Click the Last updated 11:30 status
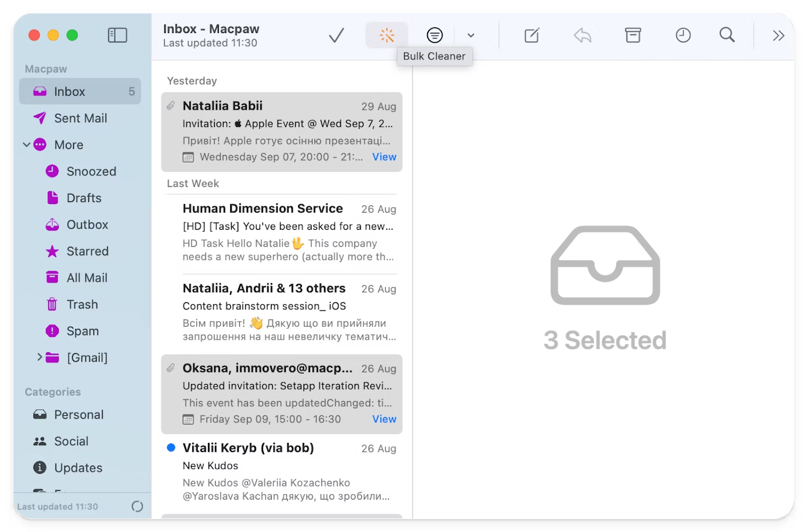The width and height of the screenshot is (807, 532). pyautogui.click(x=58, y=507)
